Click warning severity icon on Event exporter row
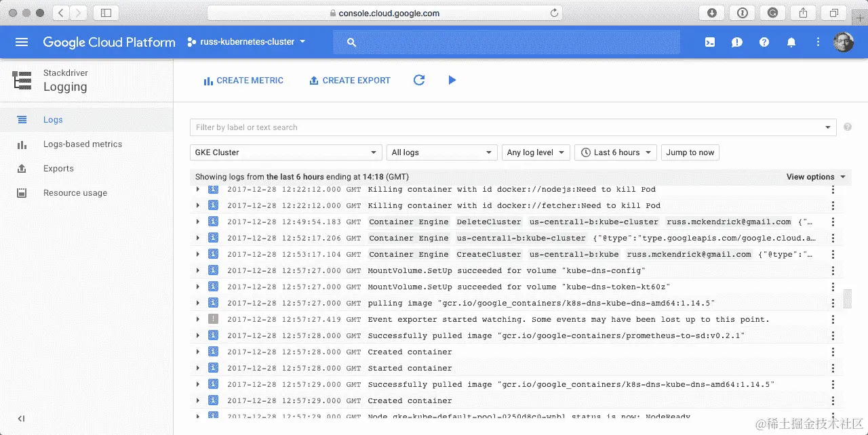The height and width of the screenshot is (435, 868). click(x=213, y=319)
